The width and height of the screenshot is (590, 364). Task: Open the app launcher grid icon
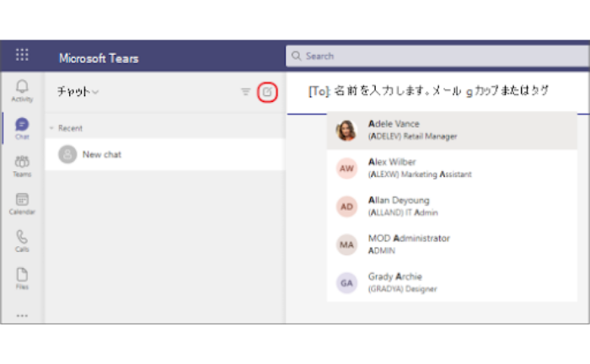pos(22,55)
